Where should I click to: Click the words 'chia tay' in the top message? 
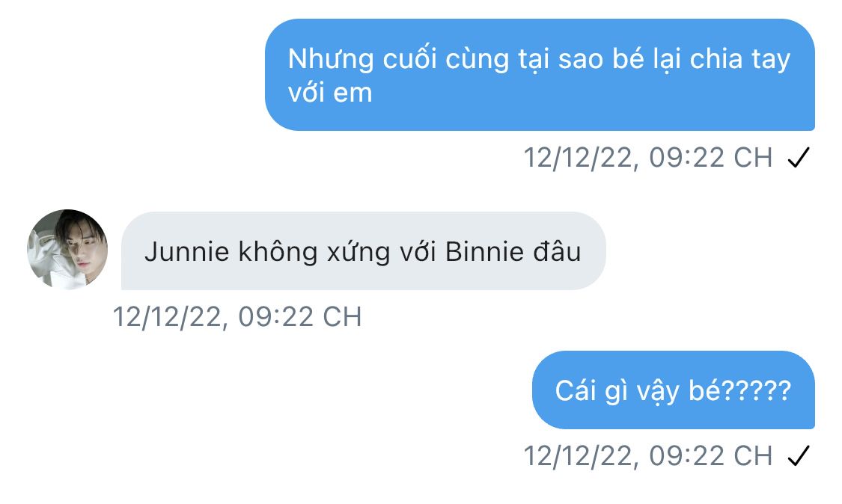point(740,60)
